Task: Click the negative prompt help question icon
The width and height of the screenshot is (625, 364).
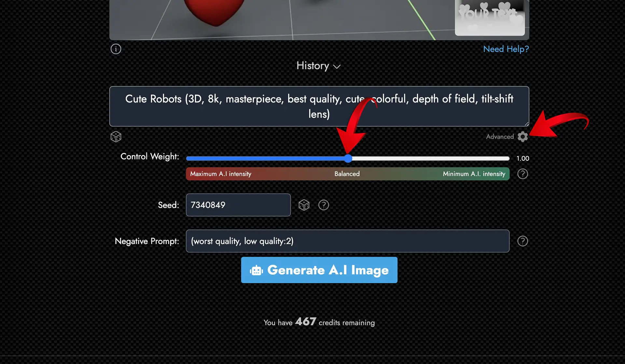Action: tap(523, 241)
